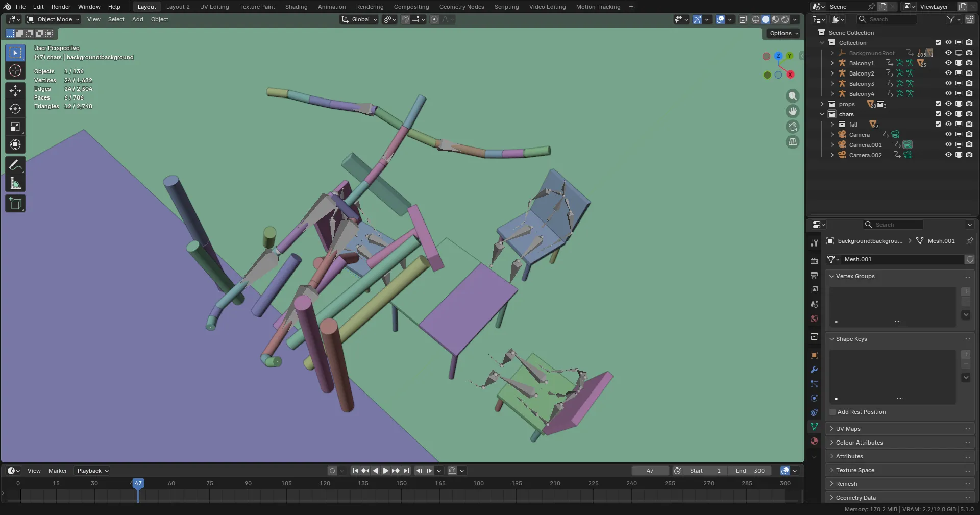
Task: Open the timeline Marker menu
Action: 58,471
